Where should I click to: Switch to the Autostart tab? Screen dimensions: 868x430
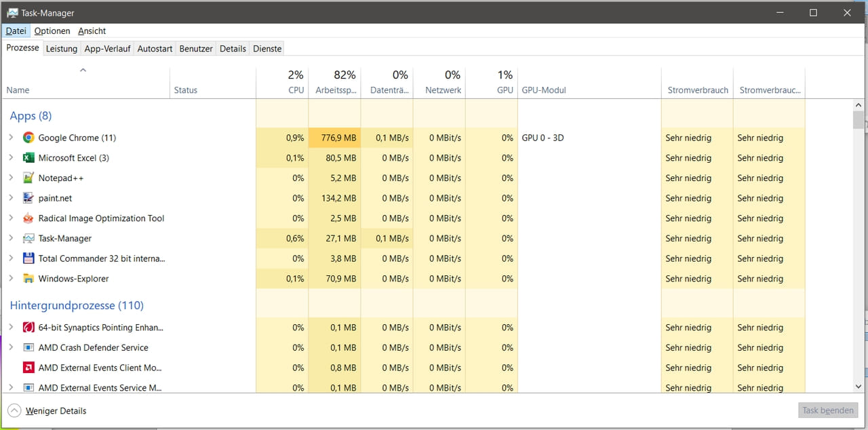[x=154, y=48]
